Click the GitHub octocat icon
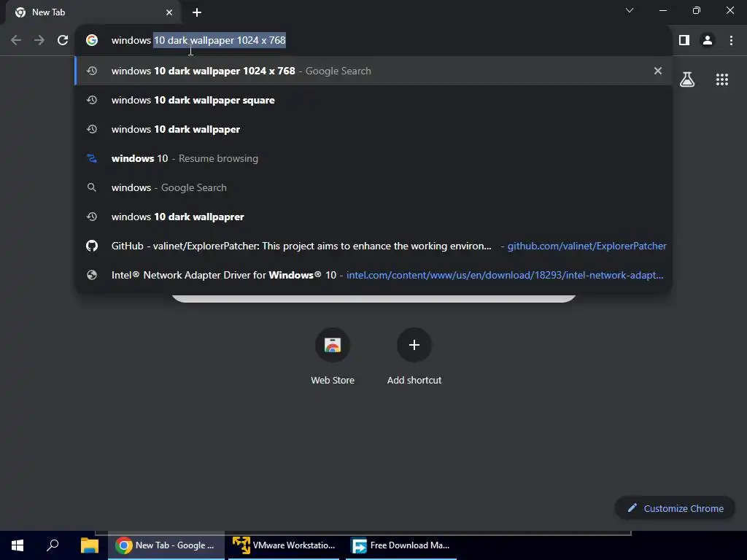Viewport: 747px width, 560px height. pyautogui.click(x=92, y=246)
